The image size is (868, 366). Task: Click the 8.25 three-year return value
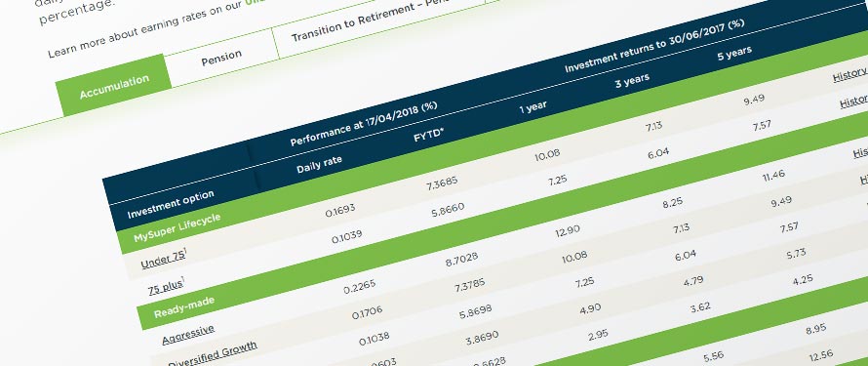673,203
